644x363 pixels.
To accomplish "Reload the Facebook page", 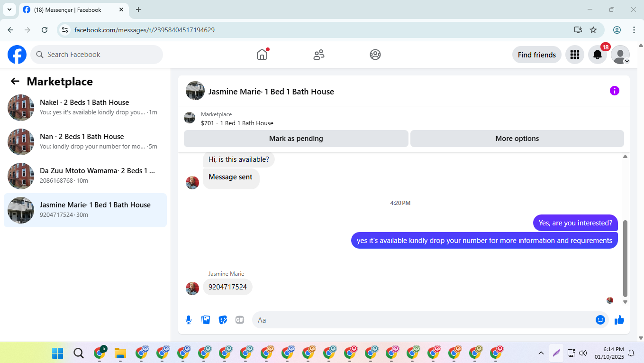I will coord(45,30).
